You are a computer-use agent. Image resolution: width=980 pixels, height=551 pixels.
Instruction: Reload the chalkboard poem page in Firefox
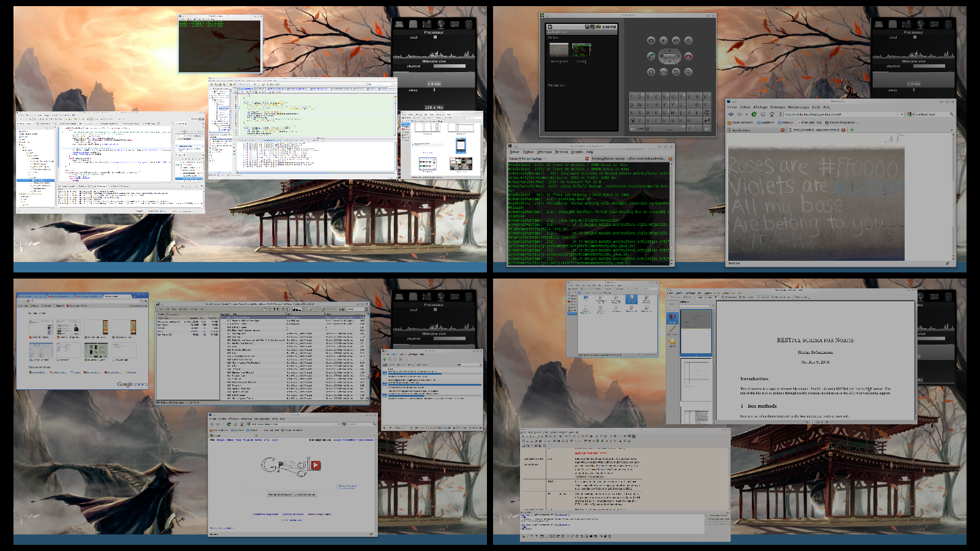click(x=754, y=114)
